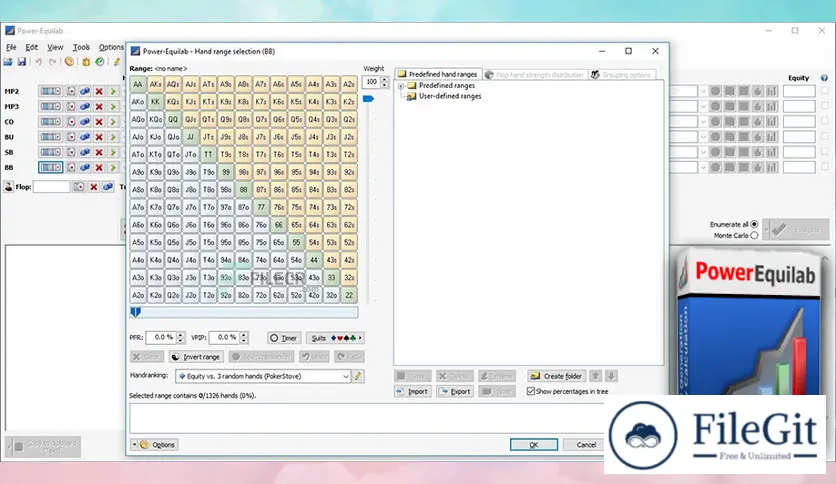Click the Create folder button
836x484 pixels.
pyautogui.click(x=556, y=376)
